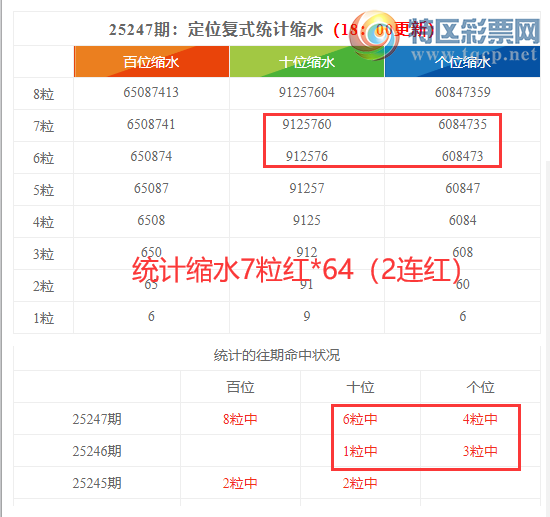Viewport: 550px width, 517px height.
Task: Click the www.tqcp.net watermark link
Action: pyautogui.click(x=474, y=54)
